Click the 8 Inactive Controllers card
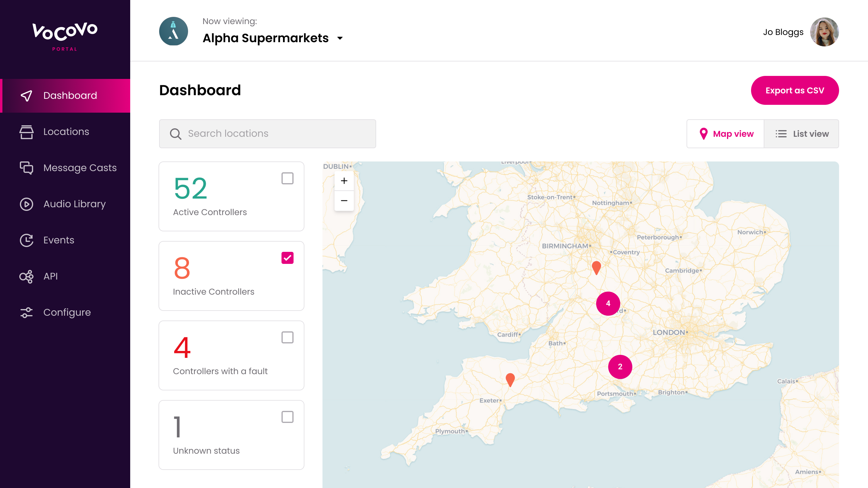868x488 pixels. tap(231, 276)
